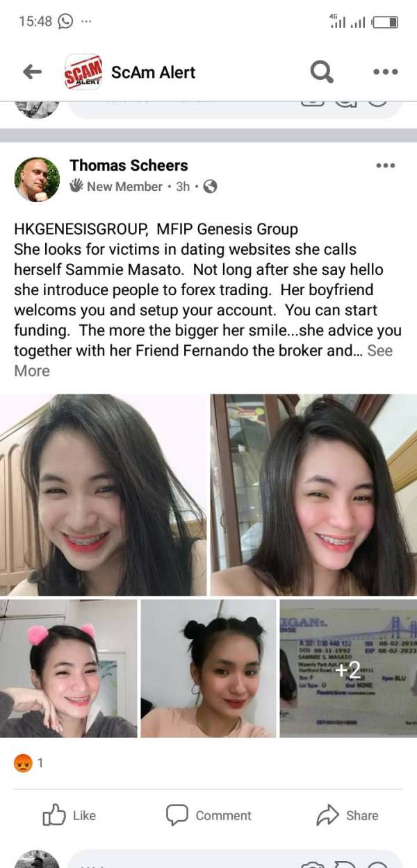This screenshot has height=868, width=417.
Task: Tap the public globe privacy icon
Action: coord(210,186)
